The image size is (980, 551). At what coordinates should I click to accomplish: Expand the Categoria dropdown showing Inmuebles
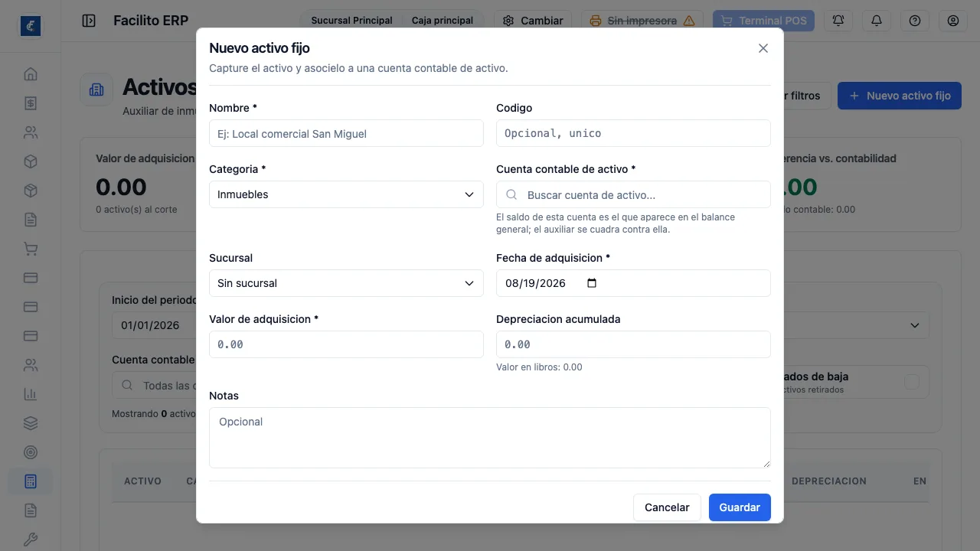[346, 194]
